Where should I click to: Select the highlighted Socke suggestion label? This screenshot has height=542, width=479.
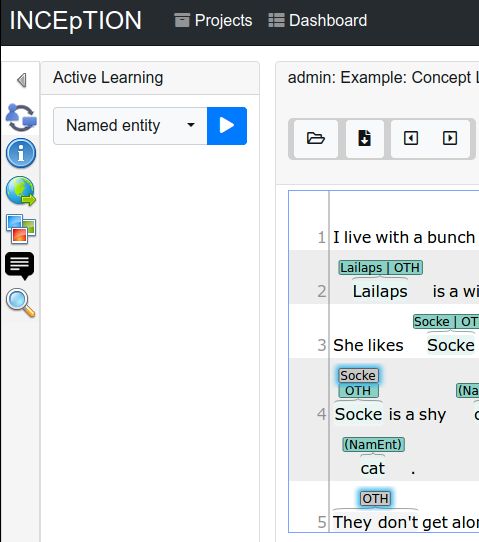(358, 376)
